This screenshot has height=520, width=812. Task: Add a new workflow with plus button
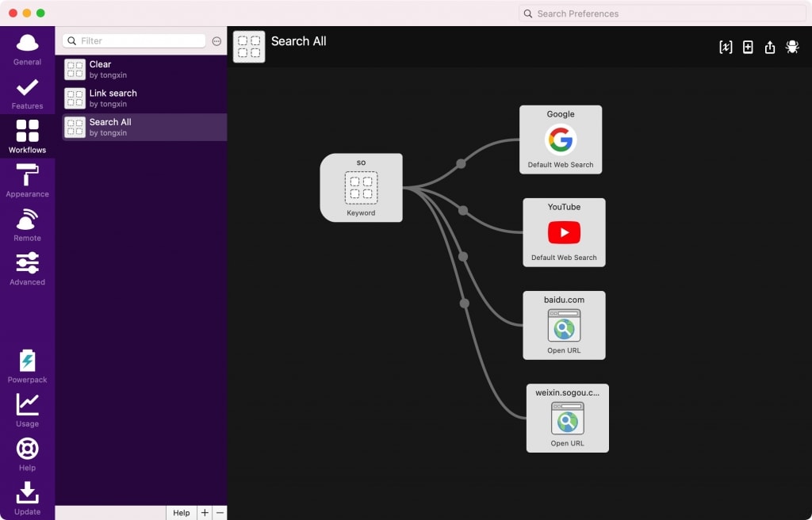pos(205,513)
